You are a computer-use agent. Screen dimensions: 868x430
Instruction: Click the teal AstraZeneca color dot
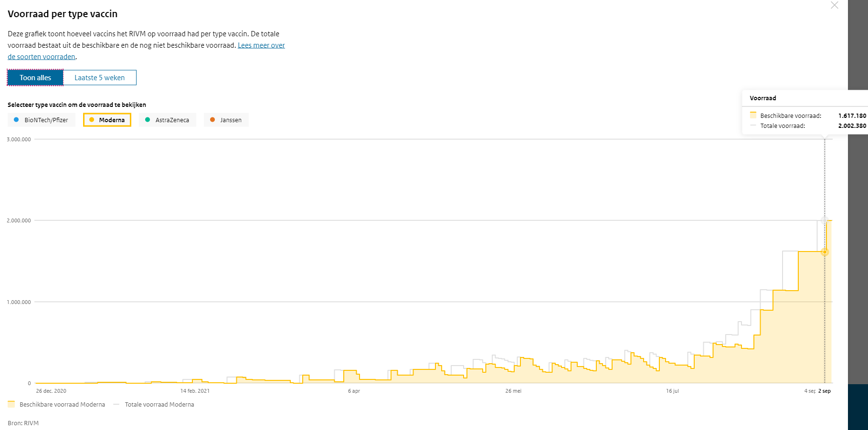tap(148, 120)
